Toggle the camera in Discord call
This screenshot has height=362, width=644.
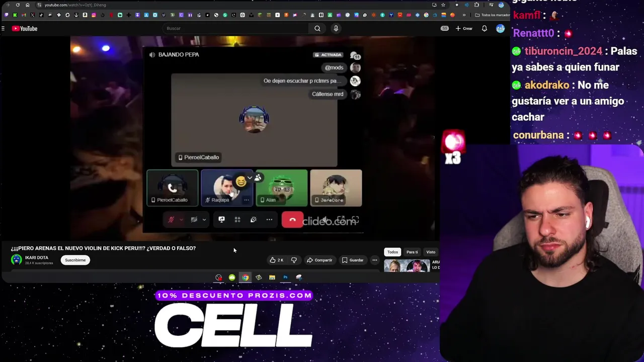tap(194, 220)
